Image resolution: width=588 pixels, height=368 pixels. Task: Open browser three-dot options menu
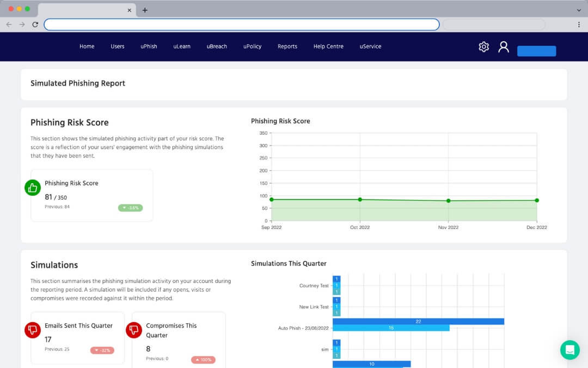coord(579,25)
